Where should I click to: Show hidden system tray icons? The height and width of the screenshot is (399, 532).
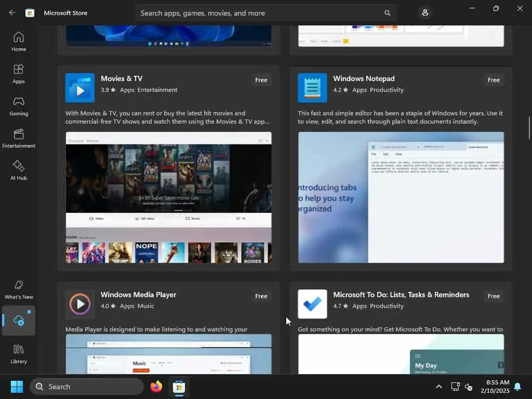coord(438,387)
